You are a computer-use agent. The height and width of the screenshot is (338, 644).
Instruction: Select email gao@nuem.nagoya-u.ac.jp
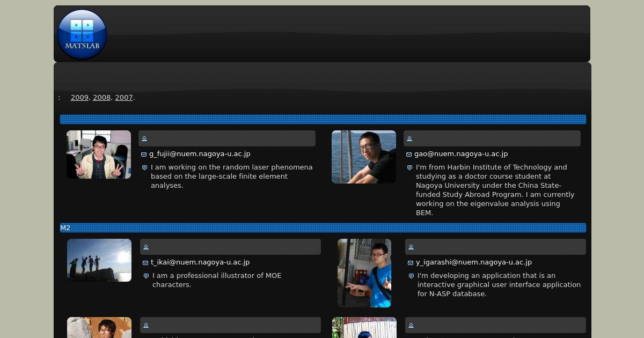[x=461, y=154]
